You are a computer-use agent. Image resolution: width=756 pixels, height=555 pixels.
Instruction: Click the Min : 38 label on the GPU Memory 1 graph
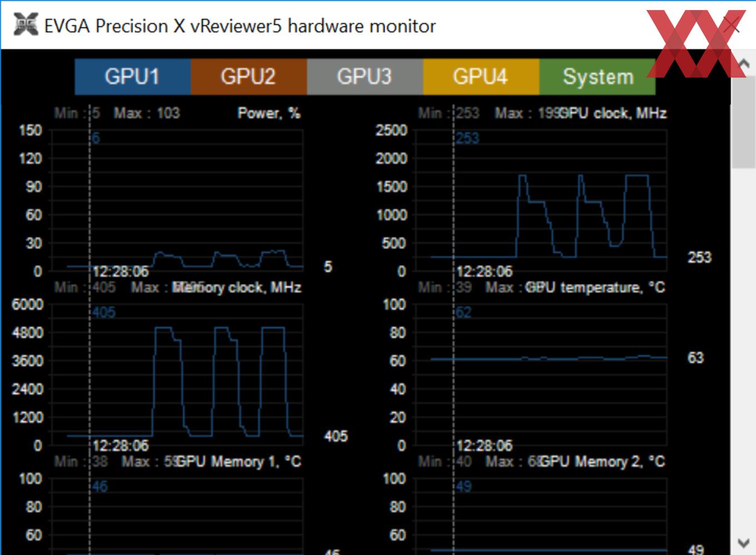(x=81, y=462)
